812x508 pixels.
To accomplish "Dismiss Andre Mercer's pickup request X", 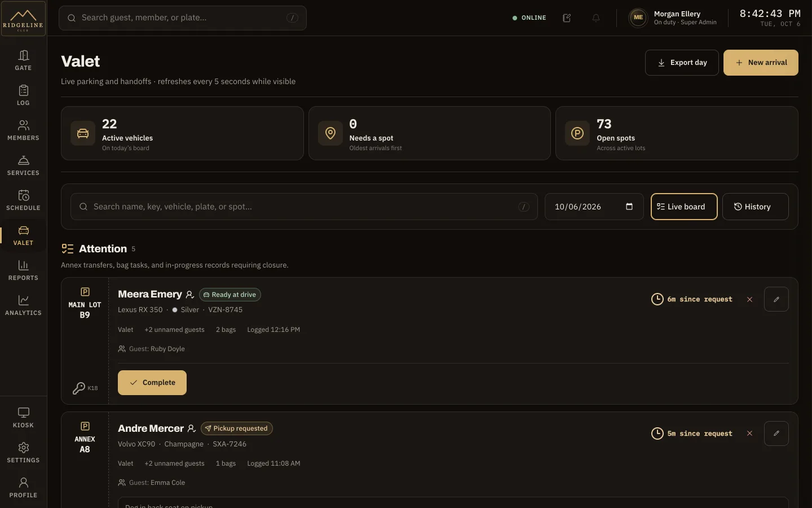I will click(x=749, y=433).
